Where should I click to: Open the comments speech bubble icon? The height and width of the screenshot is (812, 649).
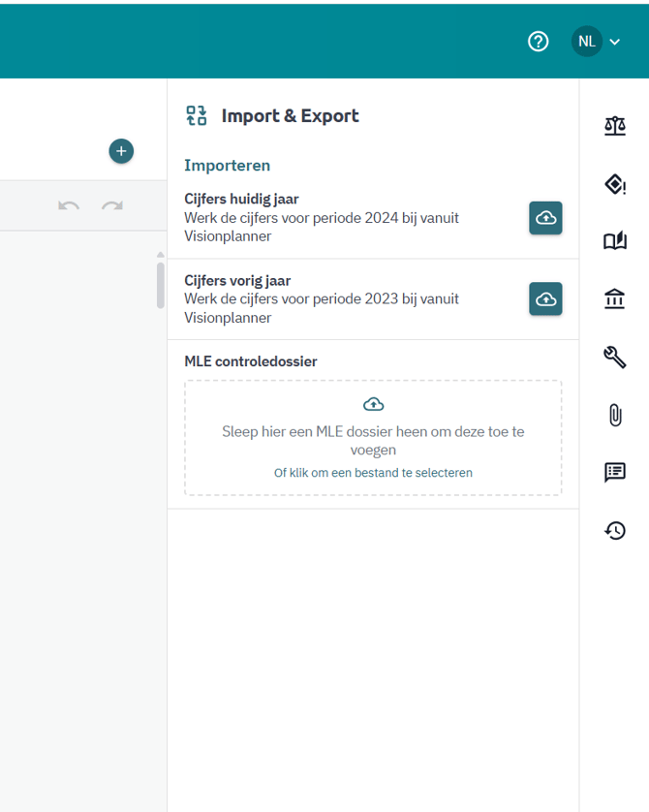click(x=615, y=472)
